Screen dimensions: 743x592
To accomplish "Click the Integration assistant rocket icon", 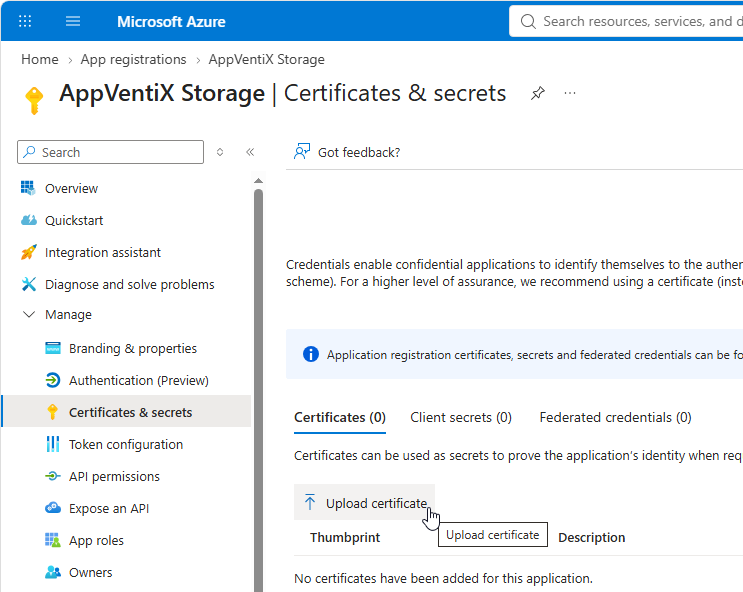I will (x=29, y=252).
